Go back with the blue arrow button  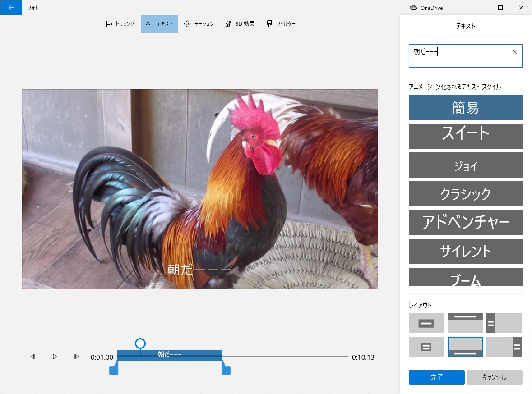pos(11,8)
